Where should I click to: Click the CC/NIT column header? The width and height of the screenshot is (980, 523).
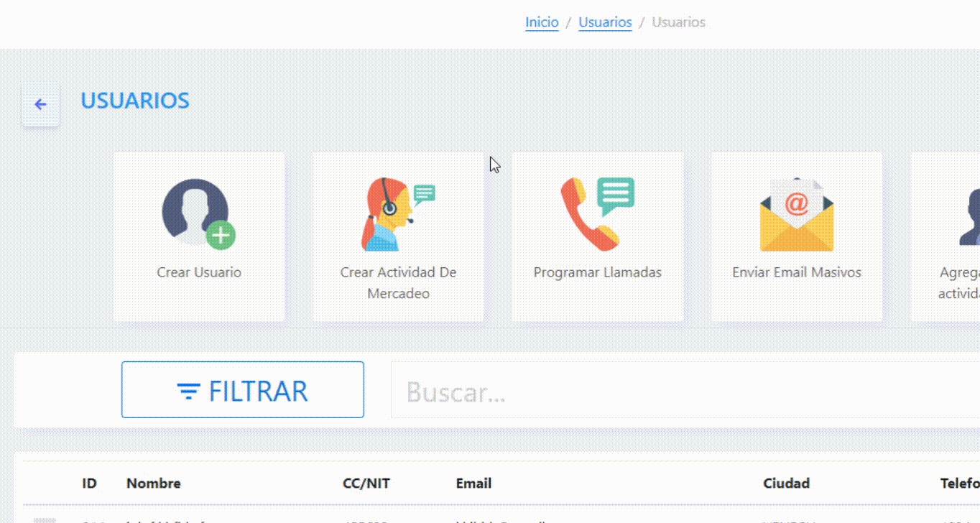(366, 483)
